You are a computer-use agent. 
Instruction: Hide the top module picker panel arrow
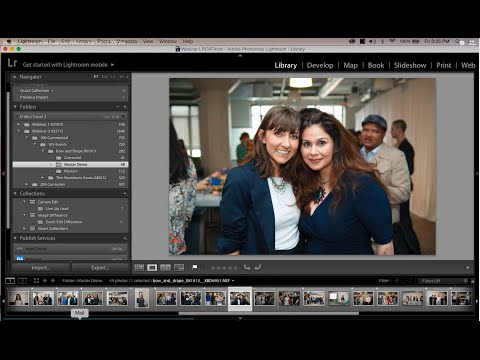point(240,56)
